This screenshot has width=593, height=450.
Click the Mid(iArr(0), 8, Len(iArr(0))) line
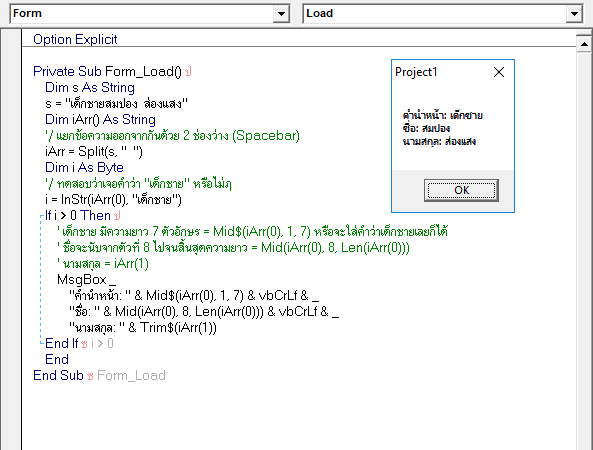pyautogui.click(x=204, y=312)
